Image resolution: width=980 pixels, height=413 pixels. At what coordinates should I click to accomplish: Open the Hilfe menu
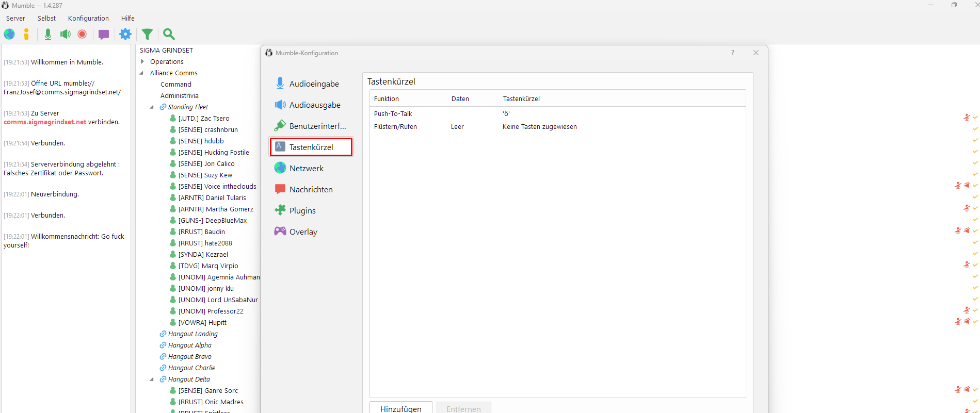tap(128, 18)
